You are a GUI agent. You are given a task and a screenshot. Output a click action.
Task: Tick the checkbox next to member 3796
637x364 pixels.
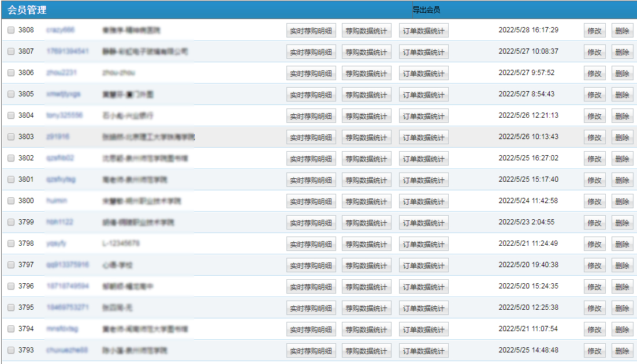pyautogui.click(x=11, y=286)
